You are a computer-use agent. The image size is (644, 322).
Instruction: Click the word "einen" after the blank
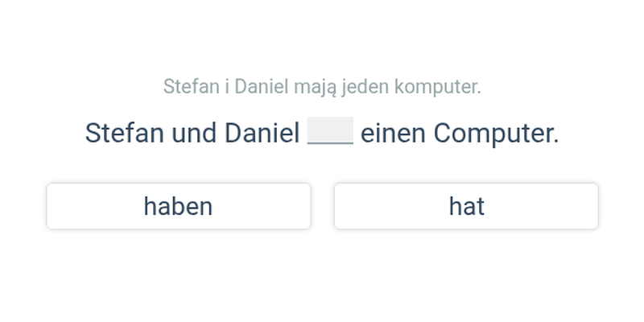pos(393,134)
